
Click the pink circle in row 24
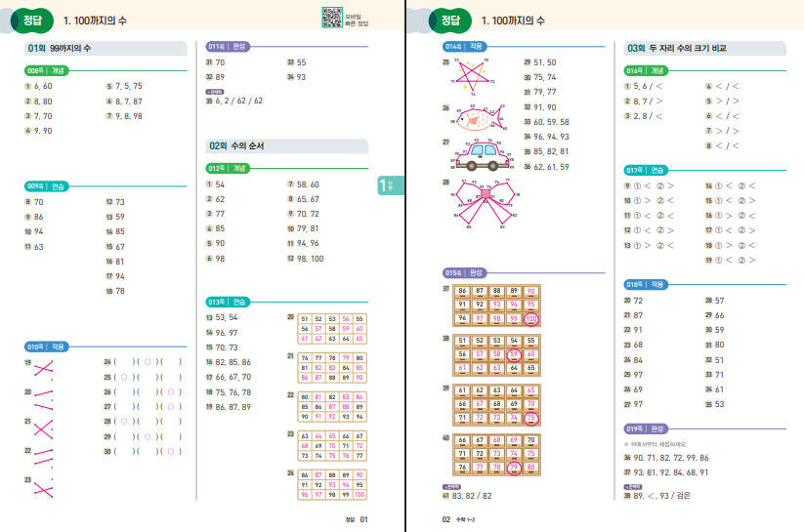tap(148, 362)
